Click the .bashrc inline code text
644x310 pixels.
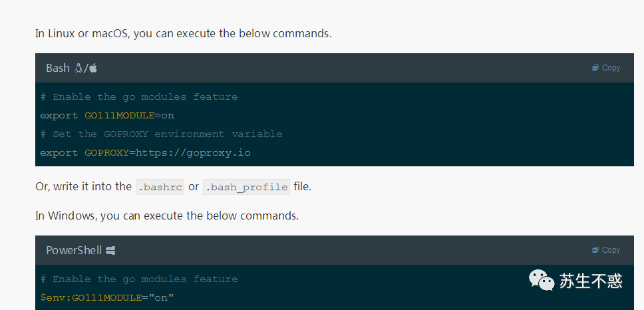point(160,187)
